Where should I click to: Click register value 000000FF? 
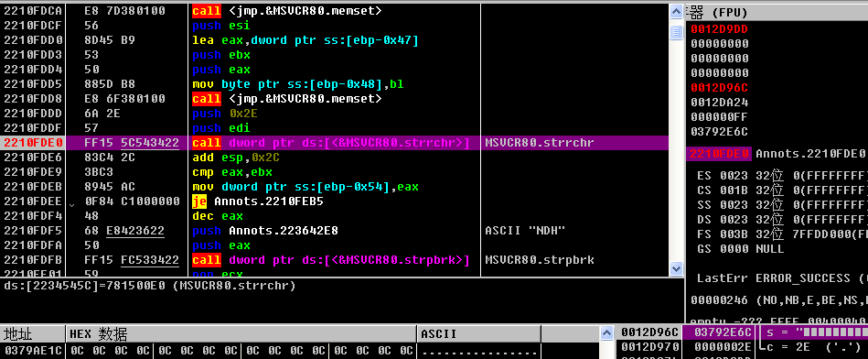click(719, 117)
